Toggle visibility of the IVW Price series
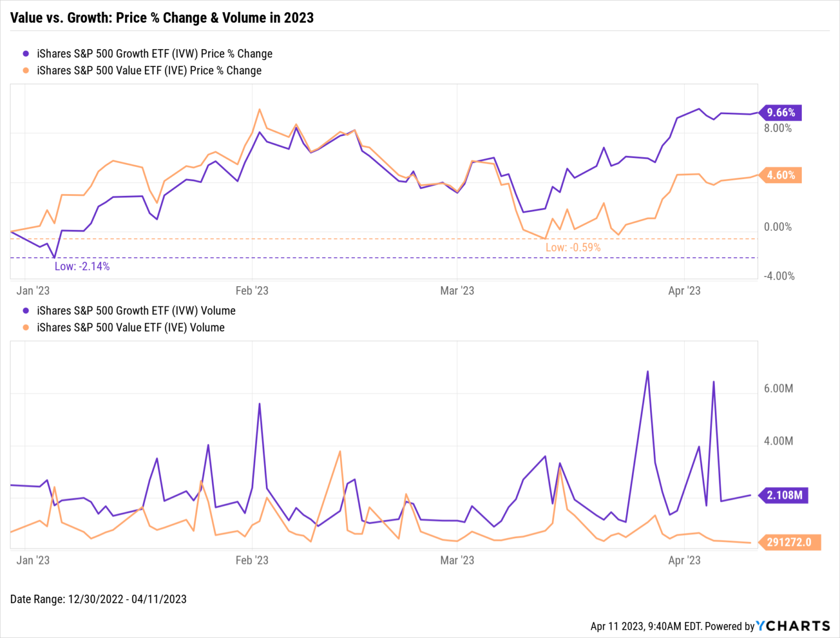Screen dimensions: 840x638 click(154, 54)
